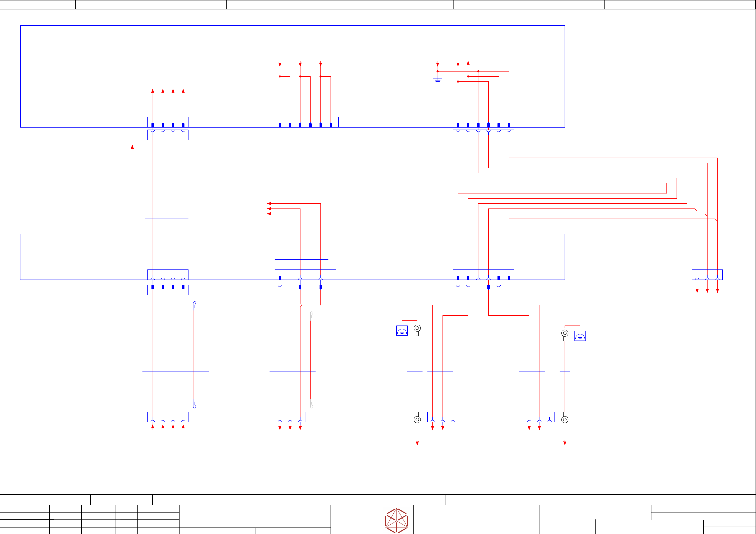
Task: Click the red hexagonal company logo in title block
Action: point(397,521)
